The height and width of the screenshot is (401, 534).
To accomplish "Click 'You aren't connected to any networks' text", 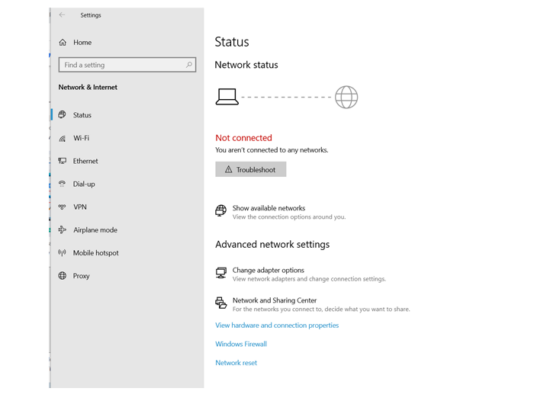I will (x=271, y=150).
